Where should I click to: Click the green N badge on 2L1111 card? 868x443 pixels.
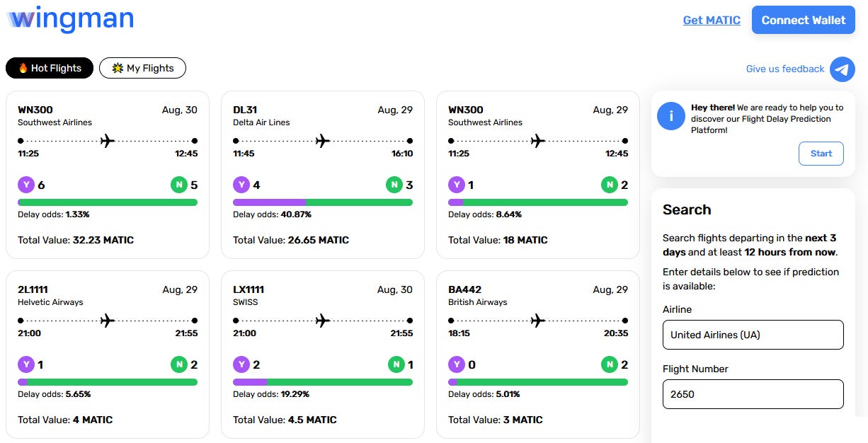179,365
